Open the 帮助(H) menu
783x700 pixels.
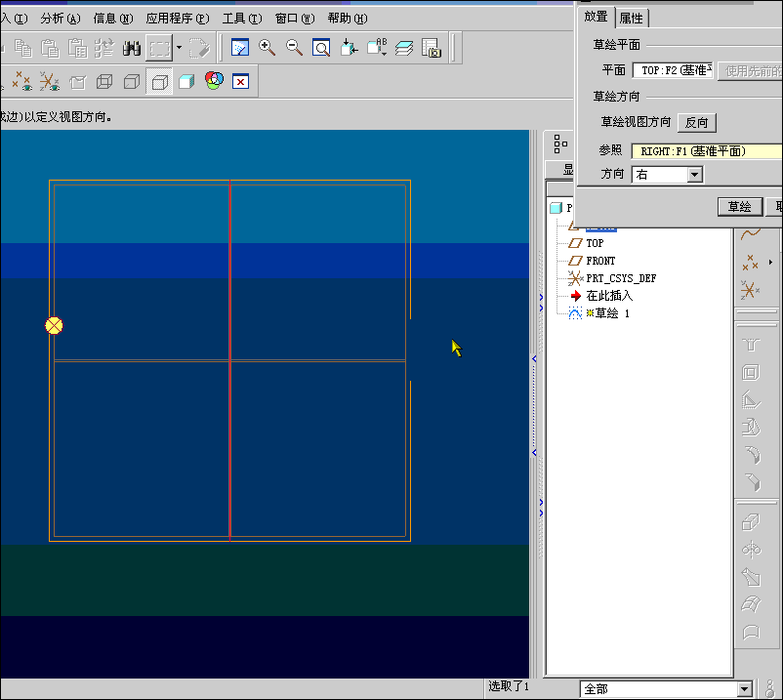[348, 19]
